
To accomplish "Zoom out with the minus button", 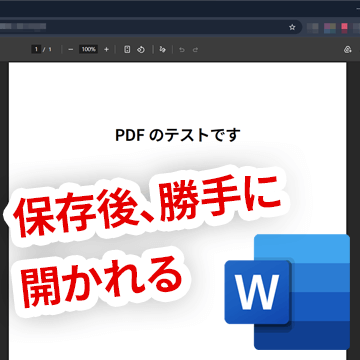I will click(x=70, y=50).
